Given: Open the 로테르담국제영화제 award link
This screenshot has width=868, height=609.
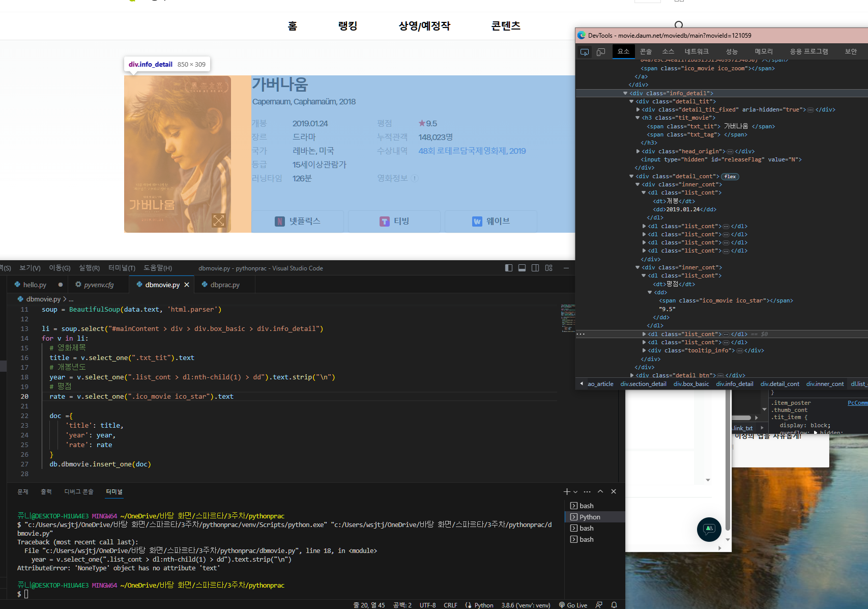Looking at the screenshot, I should pyautogui.click(x=472, y=151).
